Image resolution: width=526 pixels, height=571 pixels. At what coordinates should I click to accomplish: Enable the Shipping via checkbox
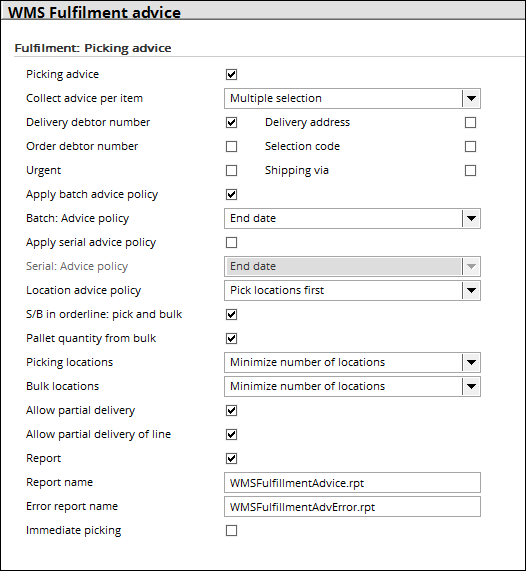pos(470,170)
